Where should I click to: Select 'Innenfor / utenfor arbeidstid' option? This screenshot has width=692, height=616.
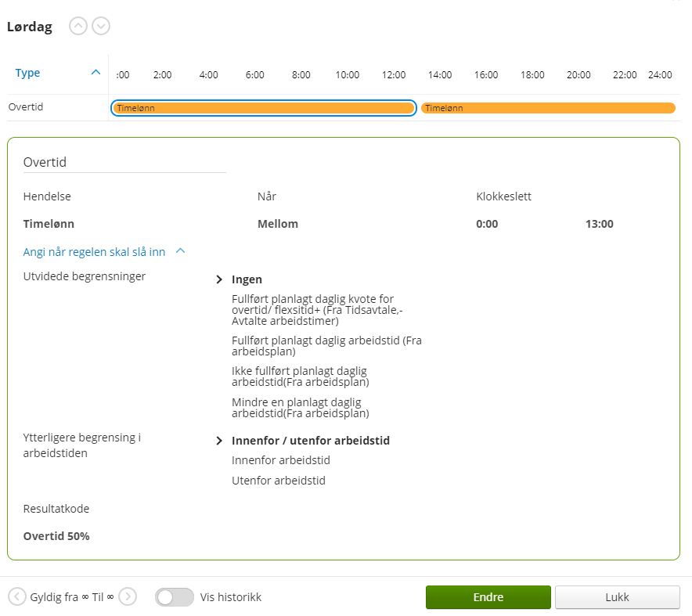click(x=311, y=441)
